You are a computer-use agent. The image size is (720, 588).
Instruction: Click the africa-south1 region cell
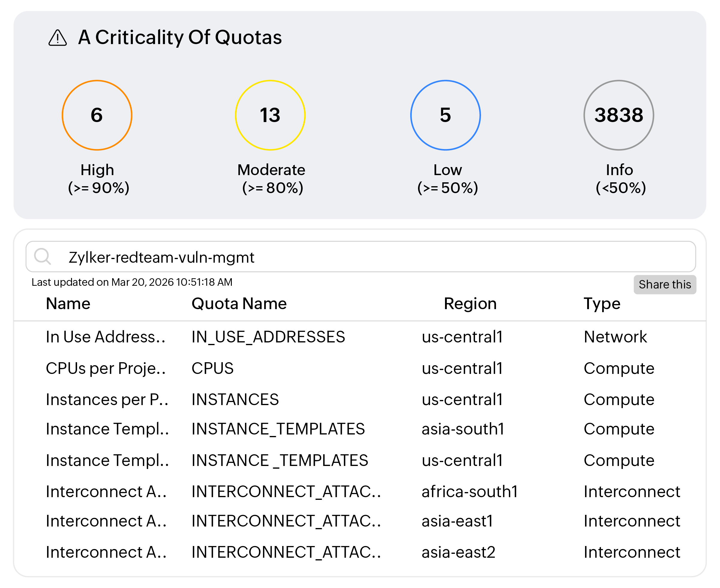pyautogui.click(x=470, y=491)
